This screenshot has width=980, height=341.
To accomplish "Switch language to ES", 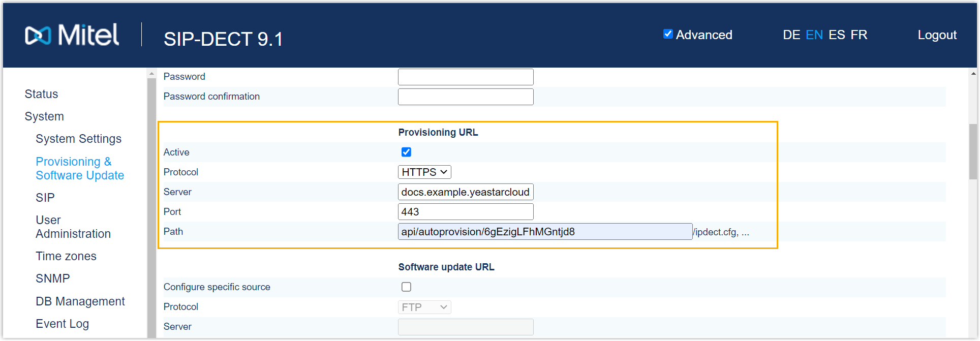I will coord(836,35).
